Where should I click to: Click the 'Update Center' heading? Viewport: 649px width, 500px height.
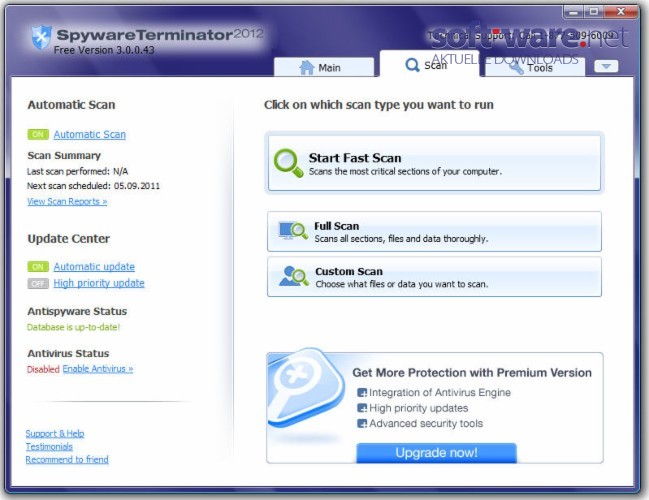tap(69, 239)
